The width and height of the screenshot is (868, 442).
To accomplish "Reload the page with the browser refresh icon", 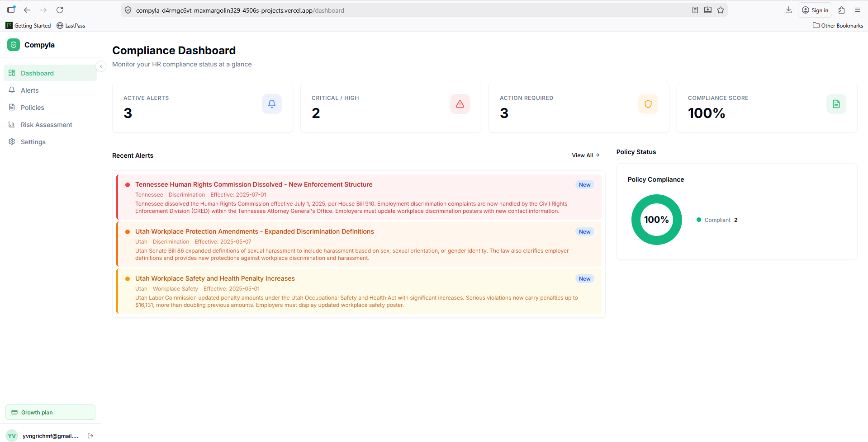I will coord(60,10).
